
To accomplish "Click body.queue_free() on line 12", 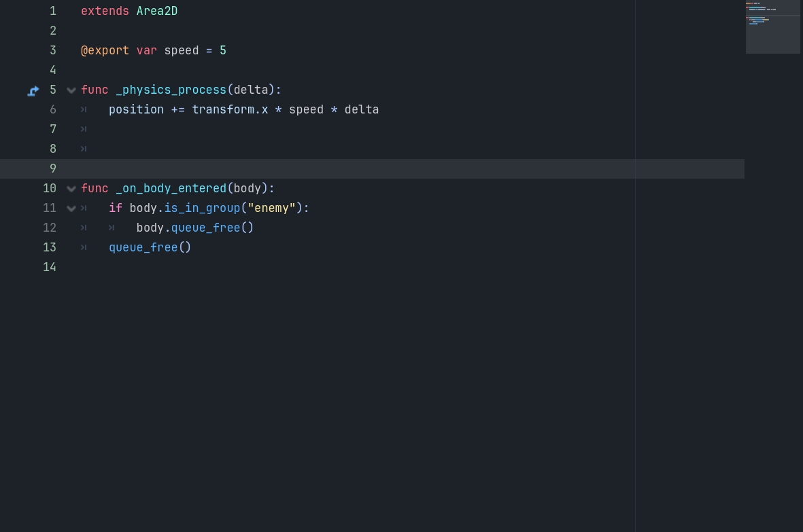I will click(194, 228).
